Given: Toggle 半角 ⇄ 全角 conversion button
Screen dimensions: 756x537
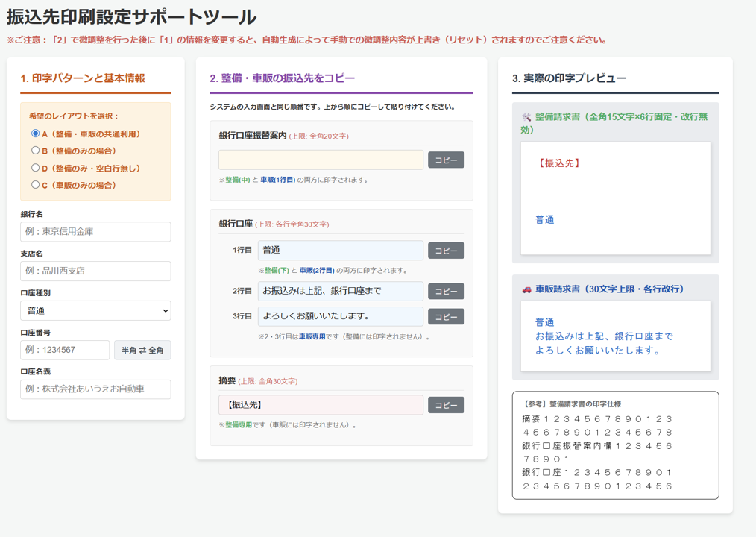Looking at the screenshot, I should click(142, 351).
